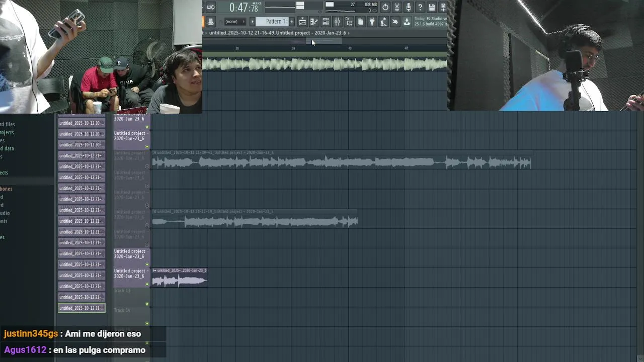Toggle the loop recording icon beside the time display
644x362 pixels.
pos(211,7)
